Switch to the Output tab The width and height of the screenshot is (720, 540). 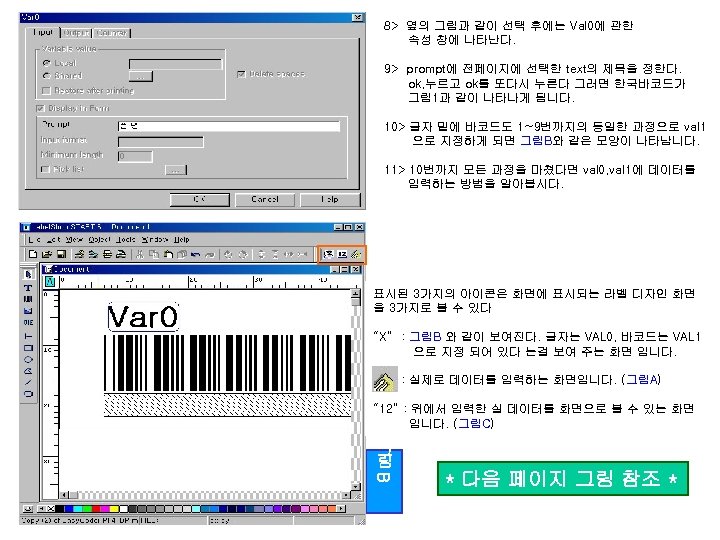(76, 33)
